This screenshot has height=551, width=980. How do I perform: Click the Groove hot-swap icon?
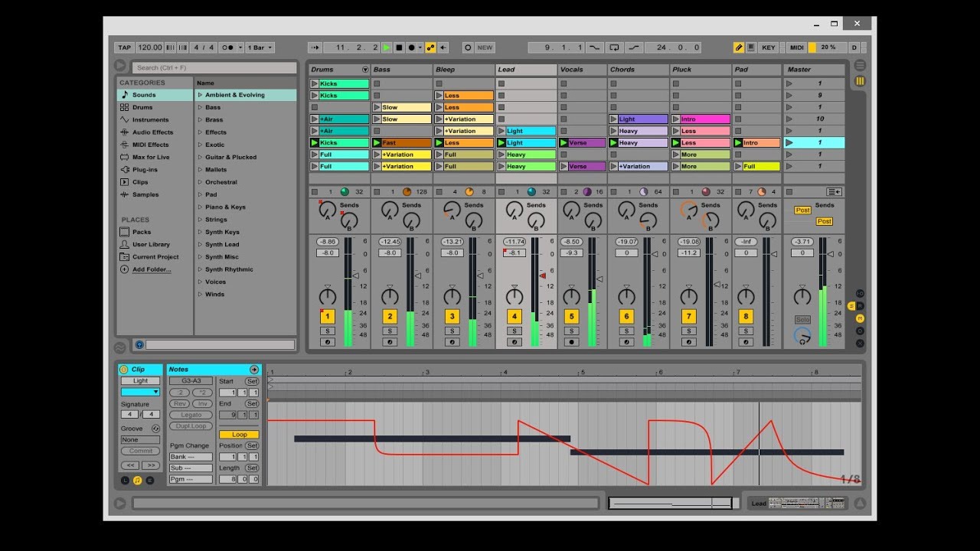click(155, 429)
